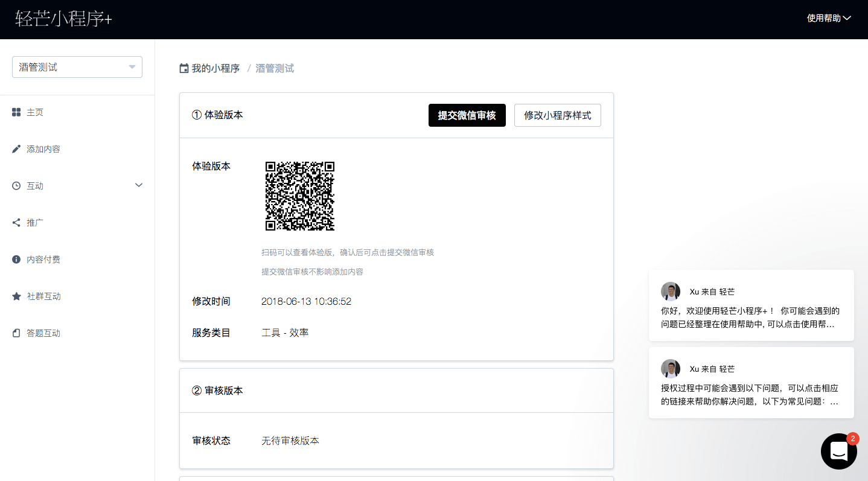The height and width of the screenshot is (481, 868).
Task: Click Xu's avatar in the 授权过程 message
Action: click(x=671, y=369)
